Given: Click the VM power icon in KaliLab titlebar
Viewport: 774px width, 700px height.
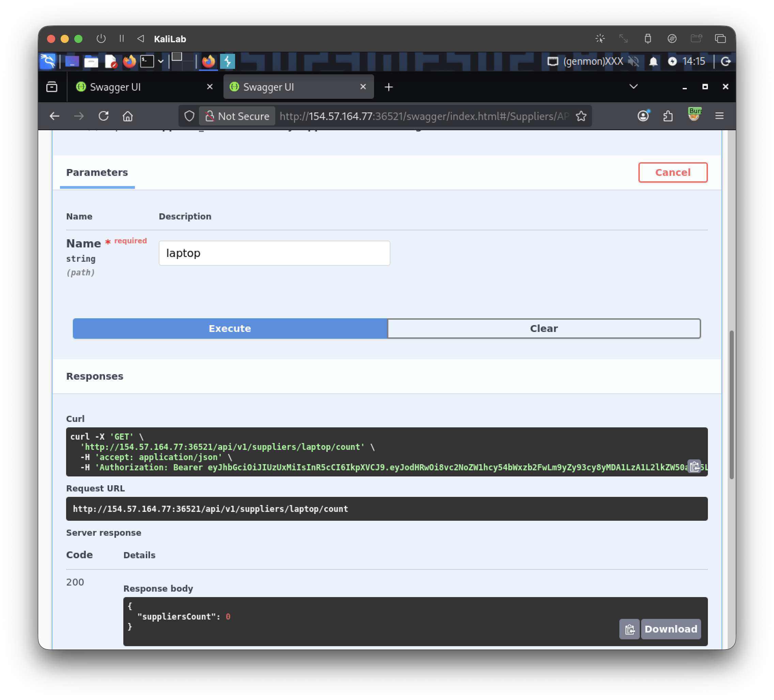Looking at the screenshot, I should [x=101, y=39].
